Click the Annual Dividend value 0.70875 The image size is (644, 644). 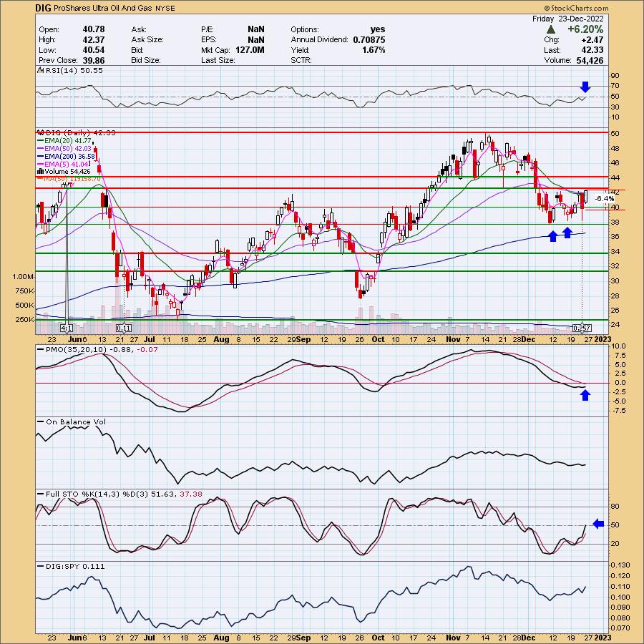(x=369, y=39)
